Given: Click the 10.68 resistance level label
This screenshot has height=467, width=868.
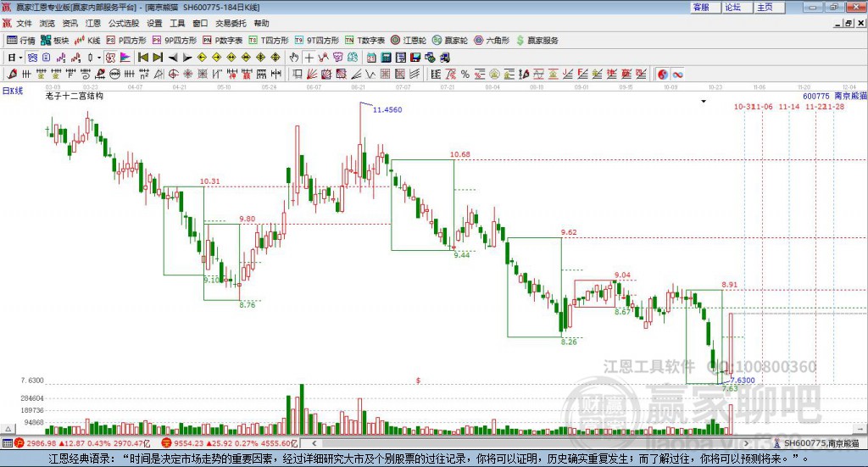Looking at the screenshot, I should point(460,154).
